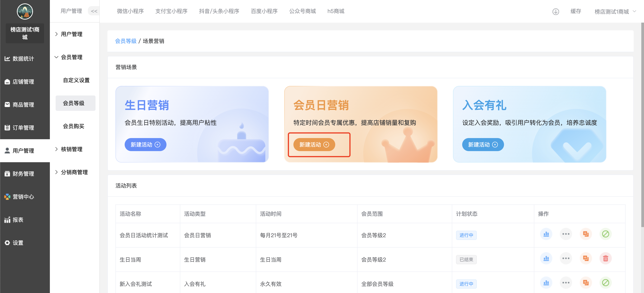Click the 入会有礼 card title
The height and width of the screenshot is (293, 644).
pos(484,105)
